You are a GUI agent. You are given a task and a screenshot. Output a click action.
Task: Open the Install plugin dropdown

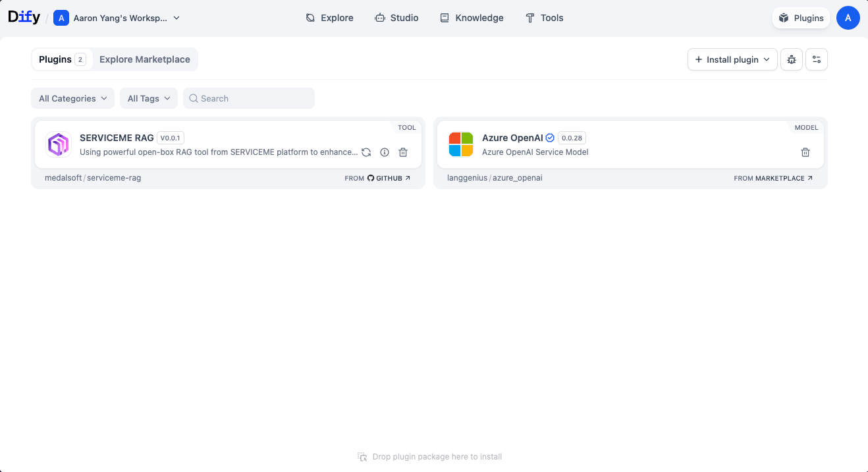tap(732, 59)
